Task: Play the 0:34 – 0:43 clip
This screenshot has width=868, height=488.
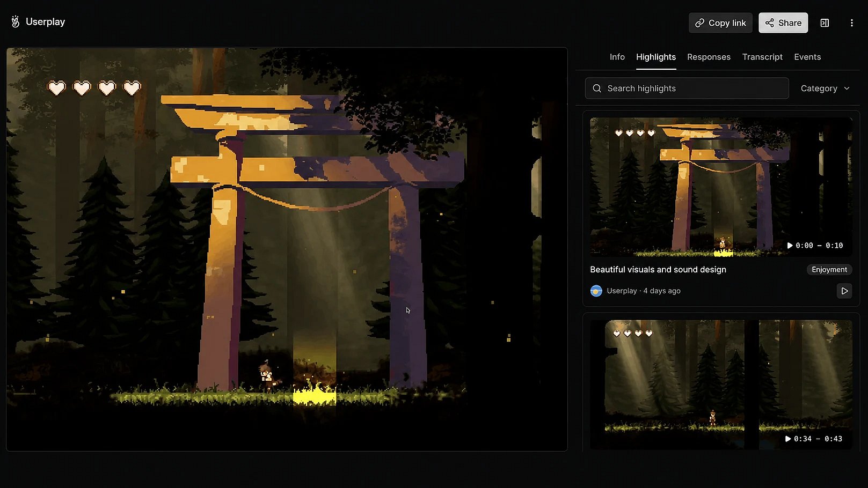Action: pos(813,439)
